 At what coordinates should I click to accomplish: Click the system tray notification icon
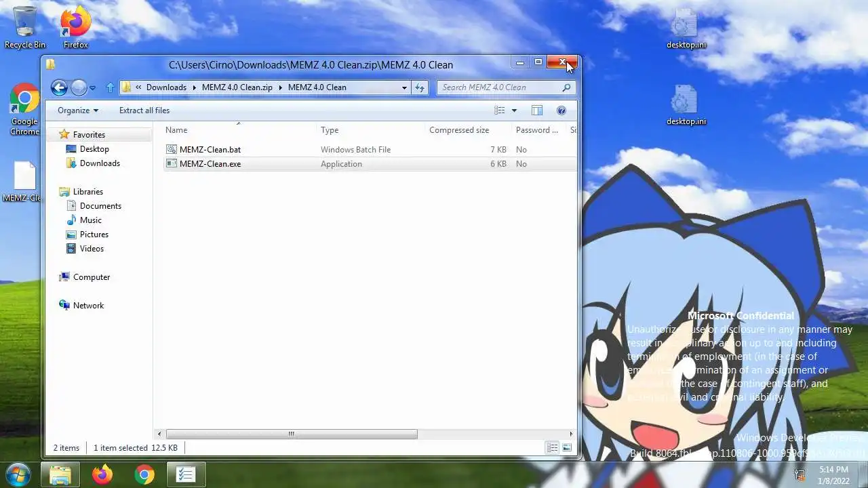[800, 475]
